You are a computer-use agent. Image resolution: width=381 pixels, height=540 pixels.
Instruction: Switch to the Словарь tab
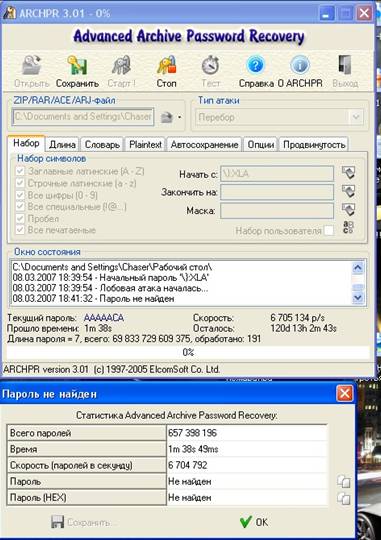click(x=102, y=145)
